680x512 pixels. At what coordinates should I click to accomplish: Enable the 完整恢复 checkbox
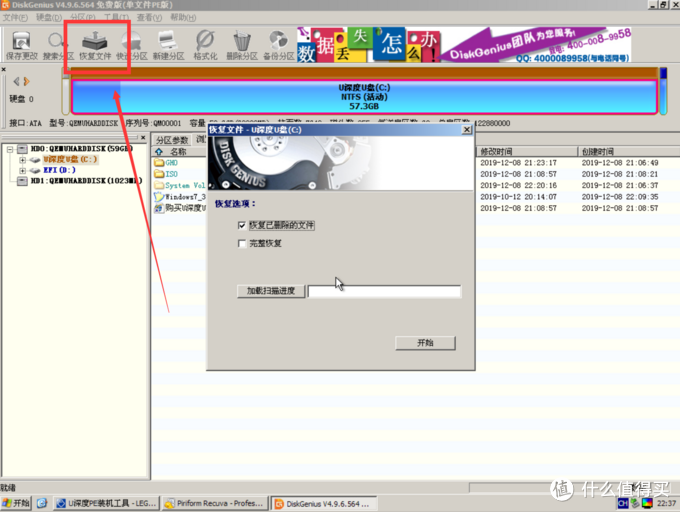tap(242, 244)
